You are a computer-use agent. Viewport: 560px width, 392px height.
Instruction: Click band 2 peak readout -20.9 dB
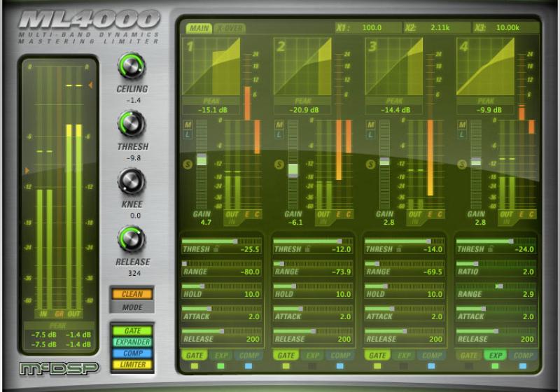tap(303, 110)
